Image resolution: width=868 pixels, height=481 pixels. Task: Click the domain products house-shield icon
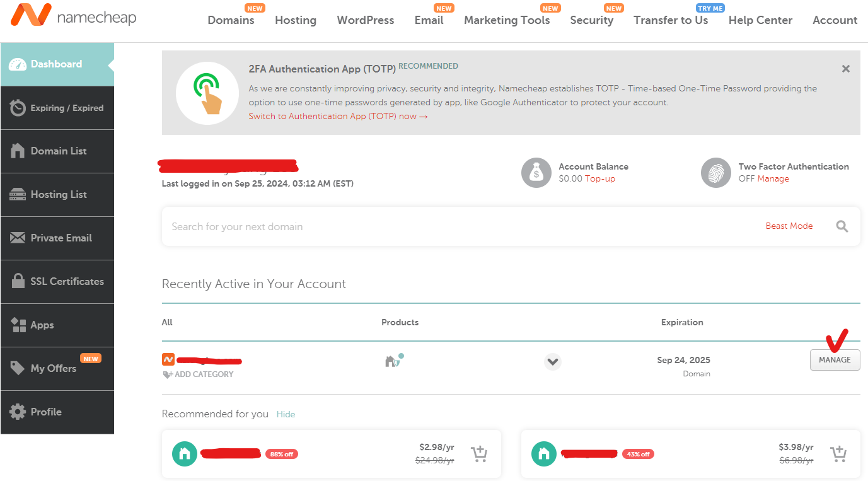click(x=393, y=361)
